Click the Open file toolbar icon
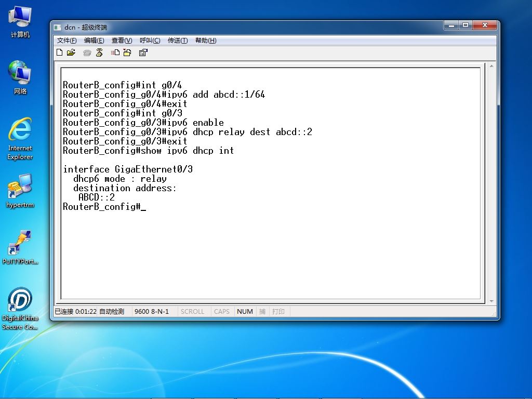532x399 pixels. click(71, 52)
